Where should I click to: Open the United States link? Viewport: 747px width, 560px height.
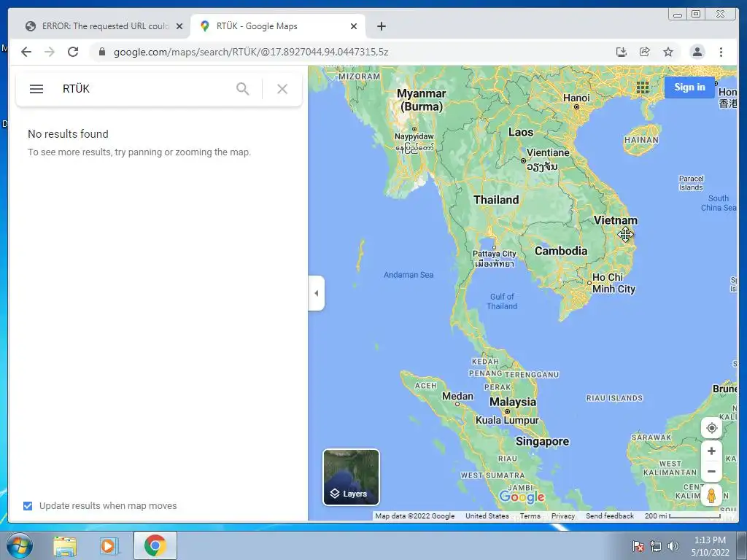pyautogui.click(x=487, y=516)
